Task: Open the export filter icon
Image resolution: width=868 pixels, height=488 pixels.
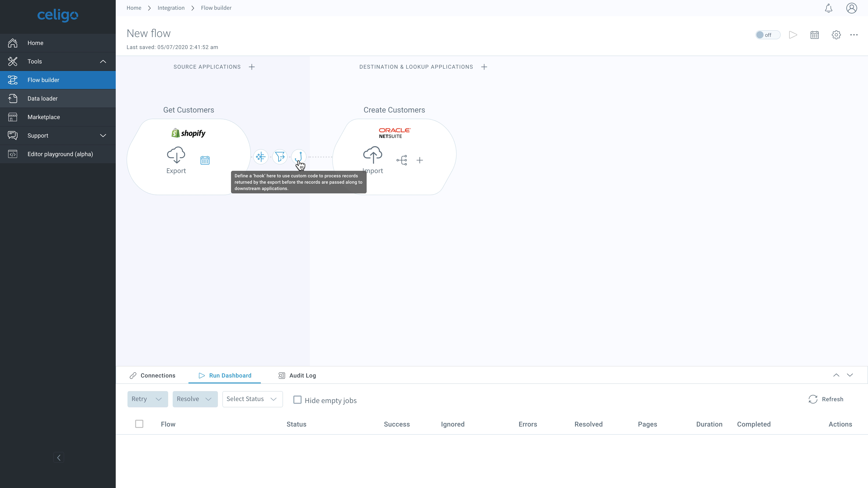Action: (x=280, y=157)
